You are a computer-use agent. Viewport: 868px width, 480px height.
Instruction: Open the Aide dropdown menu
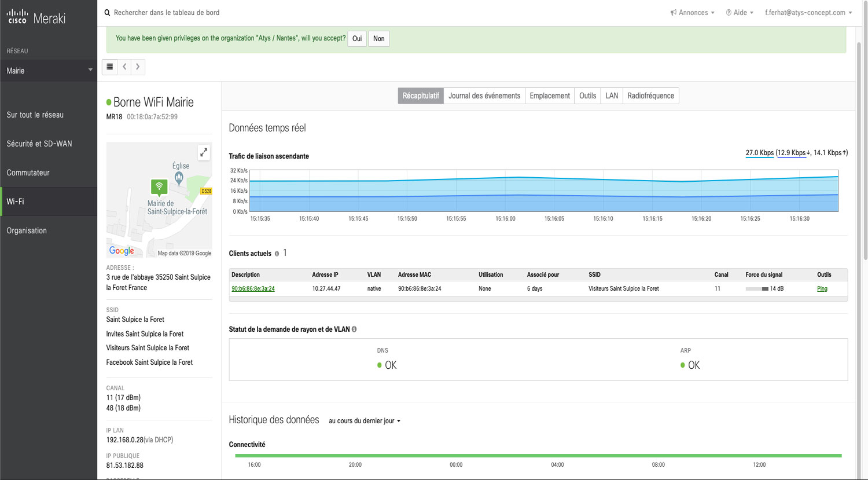click(x=740, y=13)
